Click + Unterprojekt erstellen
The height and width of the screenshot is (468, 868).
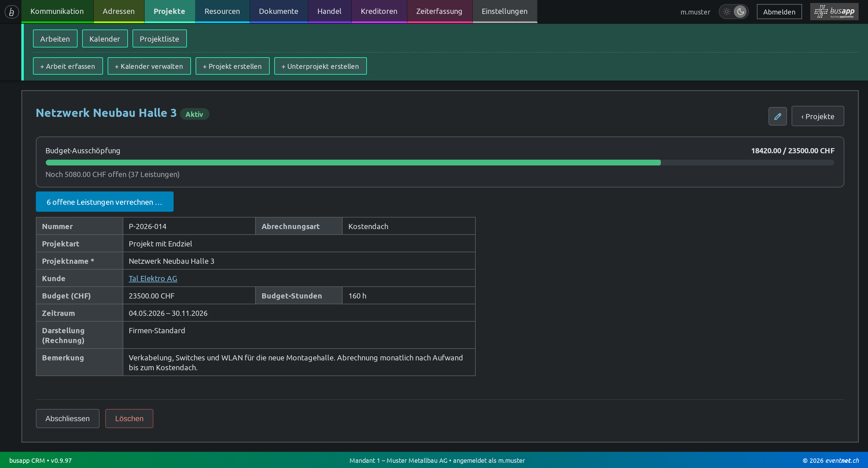(320, 66)
